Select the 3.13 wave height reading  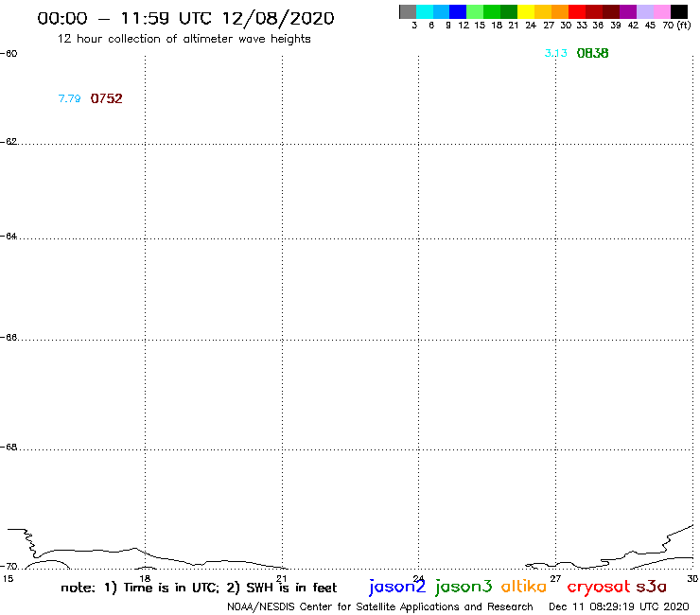pos(556,53)
